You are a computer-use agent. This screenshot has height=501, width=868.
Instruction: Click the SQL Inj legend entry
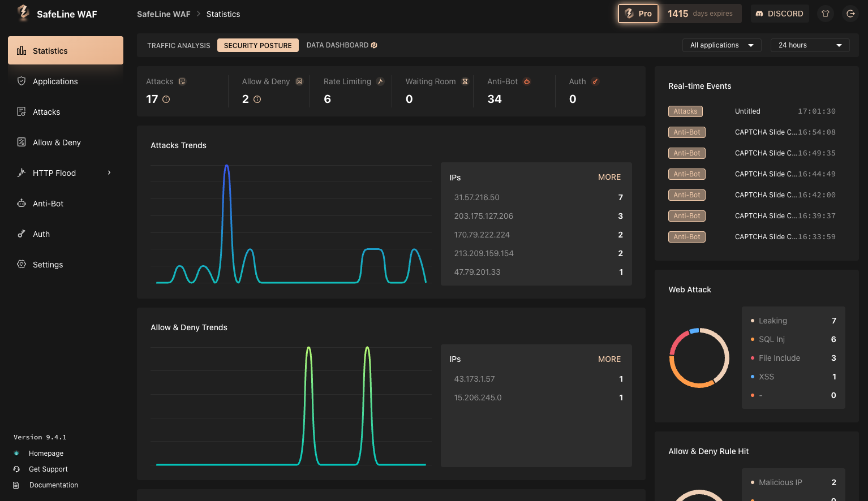793,339
